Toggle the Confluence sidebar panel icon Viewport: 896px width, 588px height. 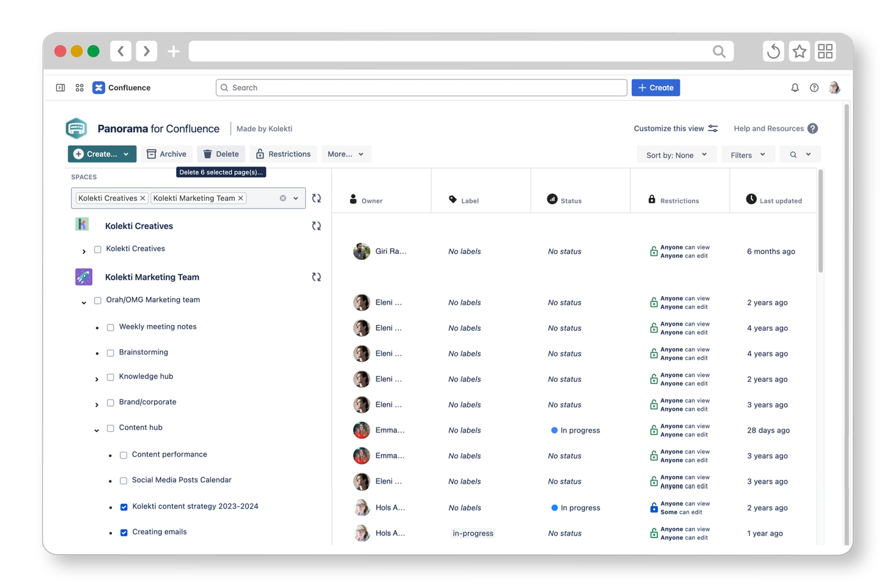coord(60,88)
